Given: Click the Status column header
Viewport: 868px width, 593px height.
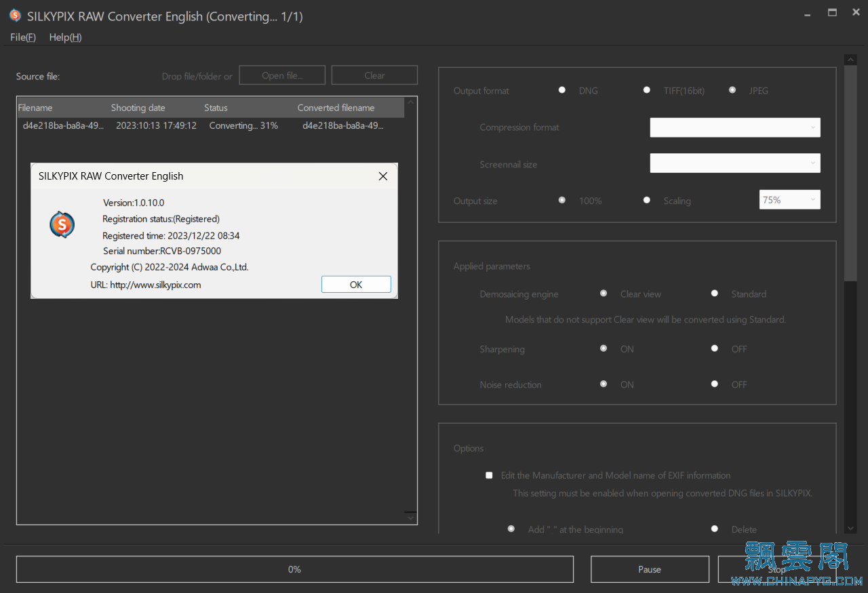Looking at the screenshot, I should pyautogui.click(x=249, y=108).
